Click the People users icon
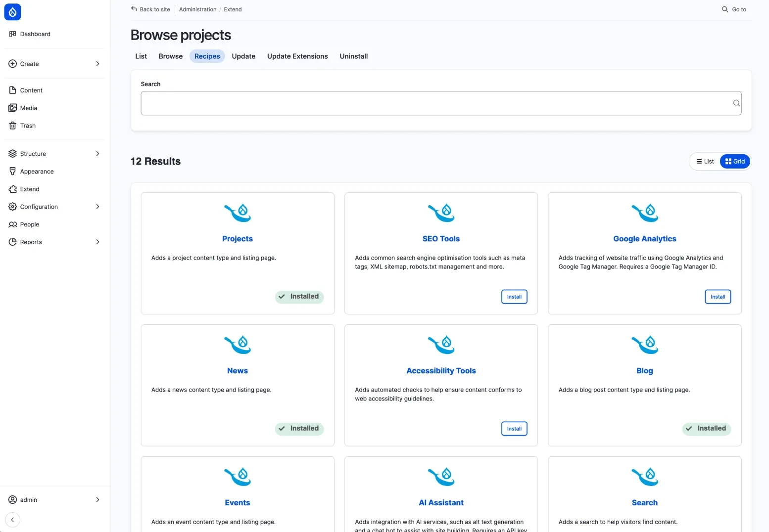This screenshot has height=532, width=769. point(13,224)
